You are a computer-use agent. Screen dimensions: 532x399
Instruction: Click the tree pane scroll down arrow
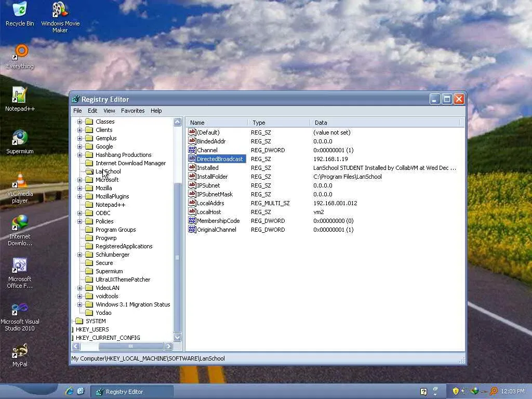[x=178, y=337]
